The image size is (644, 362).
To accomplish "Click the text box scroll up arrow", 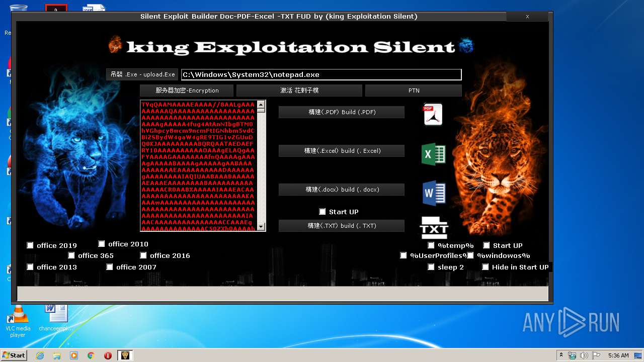I will (261, 105).
